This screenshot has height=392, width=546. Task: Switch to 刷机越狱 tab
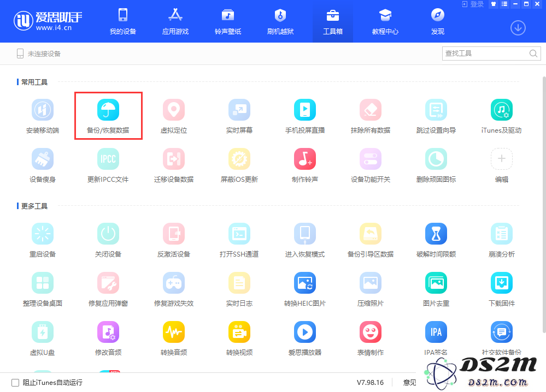tap(280, 21)
